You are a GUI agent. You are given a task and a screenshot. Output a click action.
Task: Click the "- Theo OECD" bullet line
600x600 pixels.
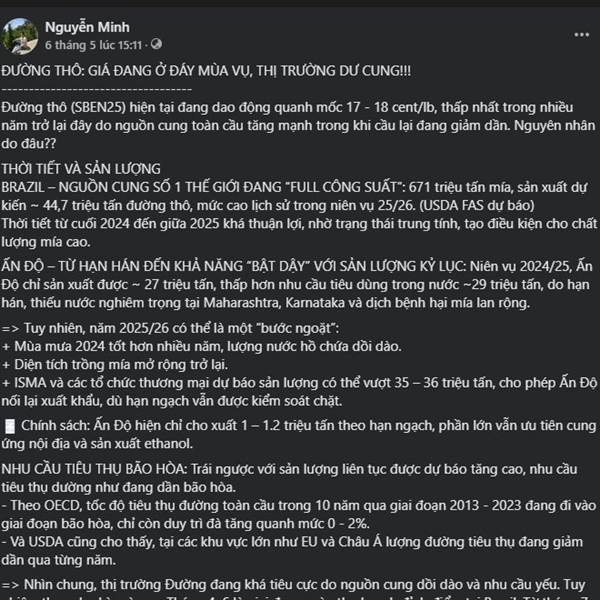click(x=299, y=515)
